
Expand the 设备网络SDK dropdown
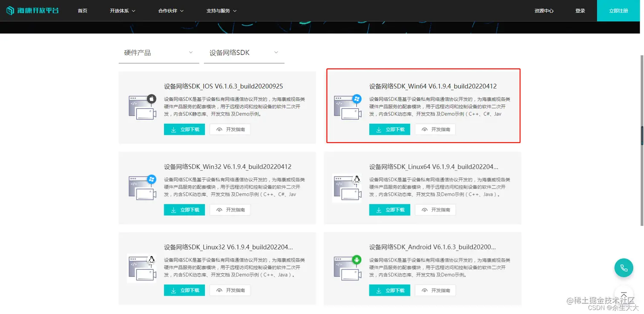pos(244,53)
